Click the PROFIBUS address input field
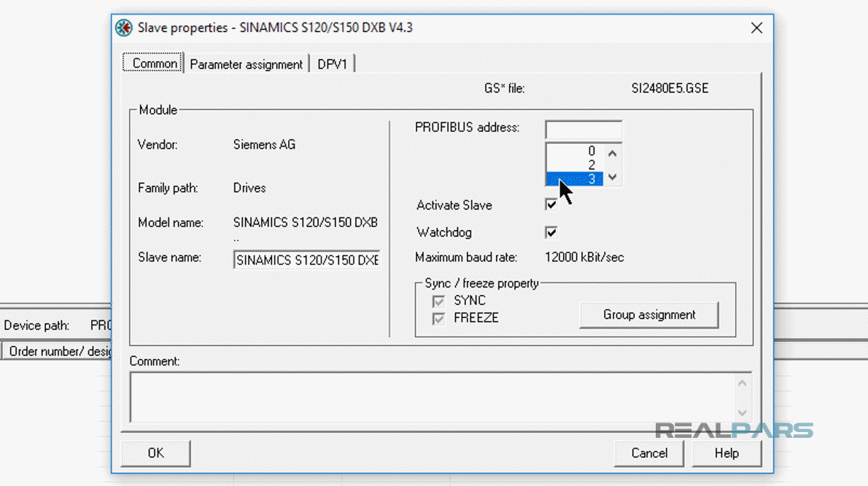Screen dimensions: 868x486 (584, 129)
